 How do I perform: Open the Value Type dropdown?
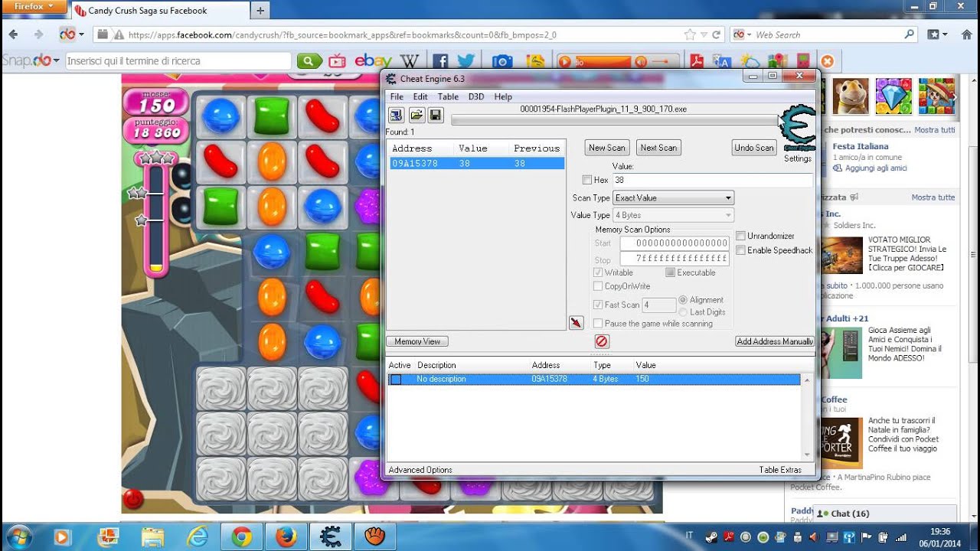tap(674, 215)
